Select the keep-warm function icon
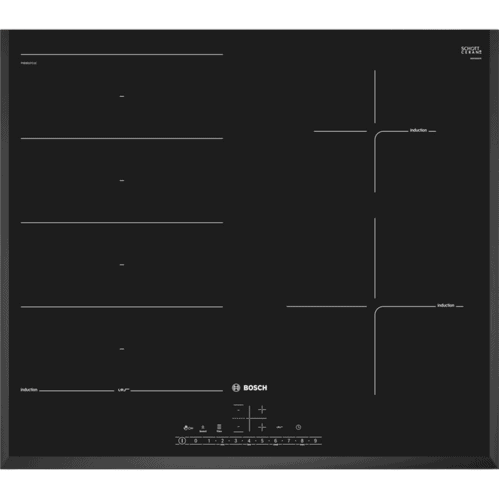The height and width of the screenshot is (499, 499). click(x=279, y=427)
